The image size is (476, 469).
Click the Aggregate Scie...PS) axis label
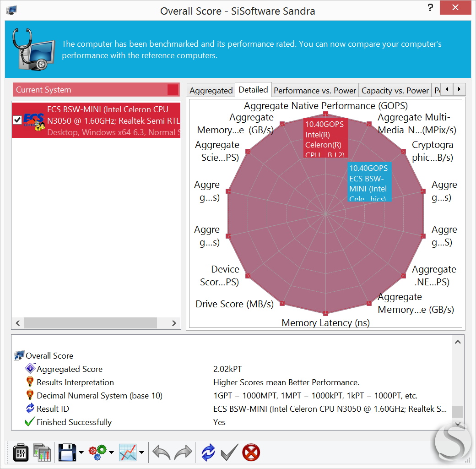click(x=217, y=151)
